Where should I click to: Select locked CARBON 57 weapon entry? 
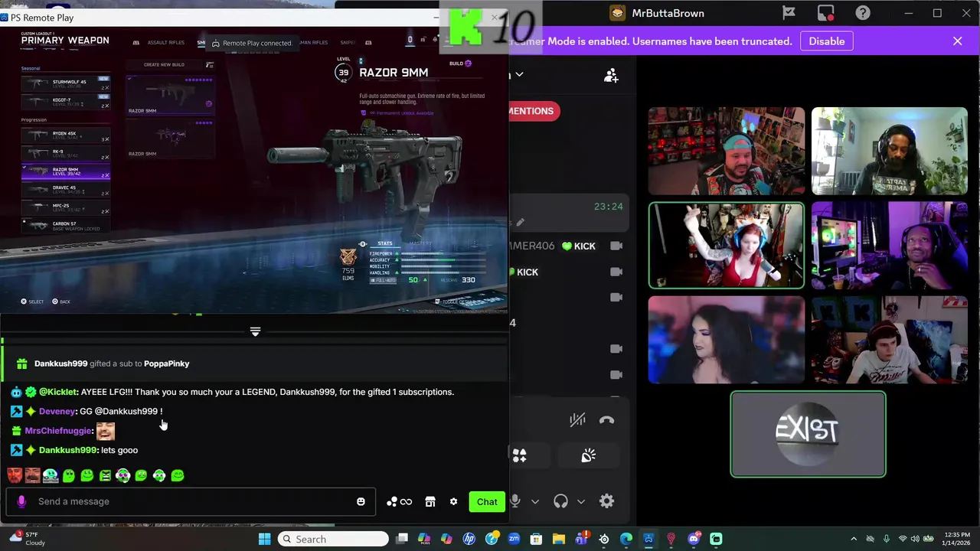pyautogui.click(x=66, y=225)
